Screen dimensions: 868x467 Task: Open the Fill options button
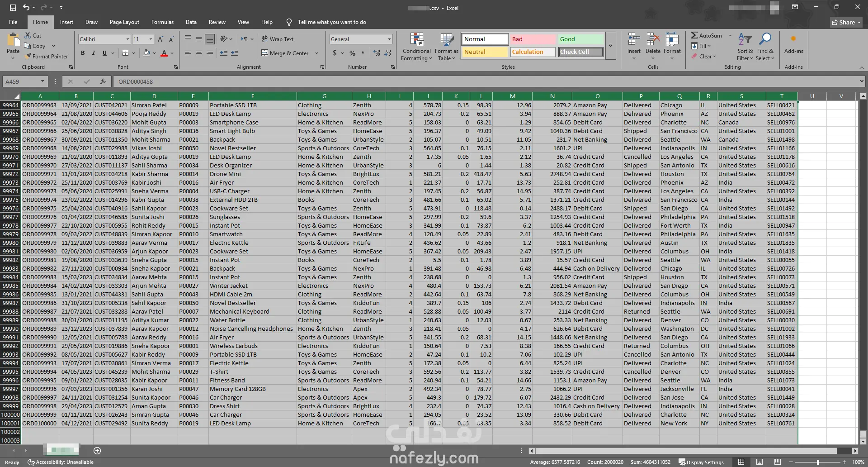point(701,46)
